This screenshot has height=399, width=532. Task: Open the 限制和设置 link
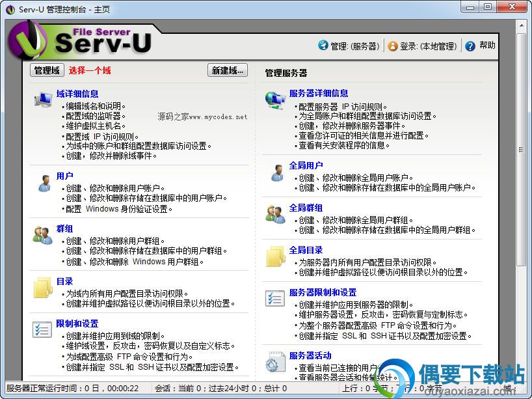[77, 323]
